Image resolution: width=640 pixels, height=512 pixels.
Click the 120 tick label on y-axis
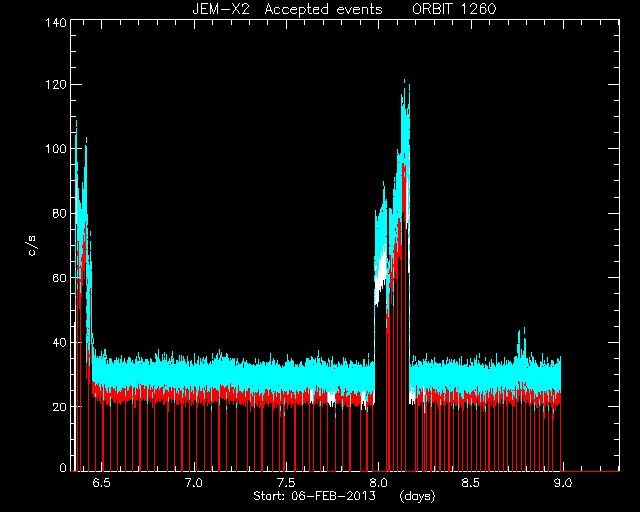(56, 85)
